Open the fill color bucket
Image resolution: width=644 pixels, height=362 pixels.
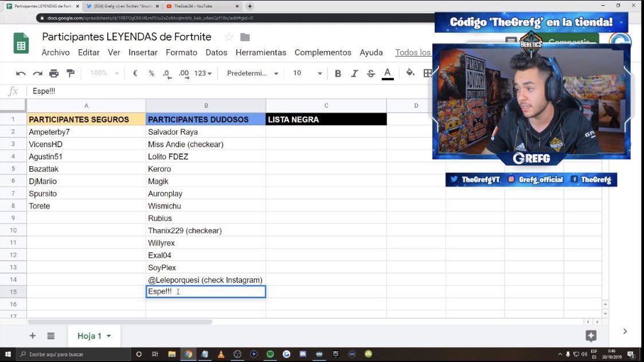click(410, 73)
